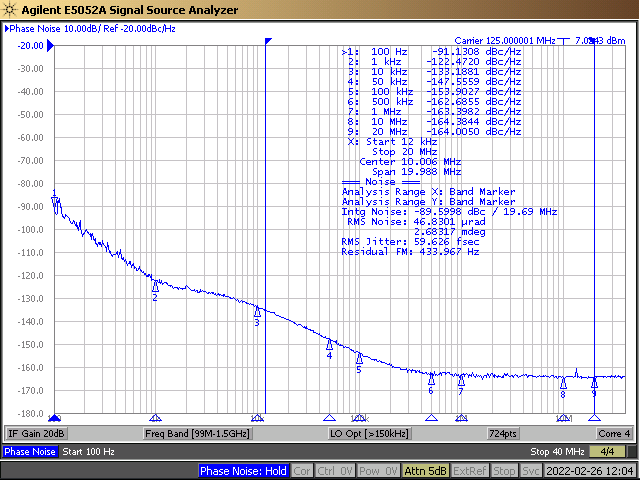The image size is (640, 480).
Task: Select marker 9 triangle at 20 MHz
Action: pyautogui.click(x=594, y=381)
